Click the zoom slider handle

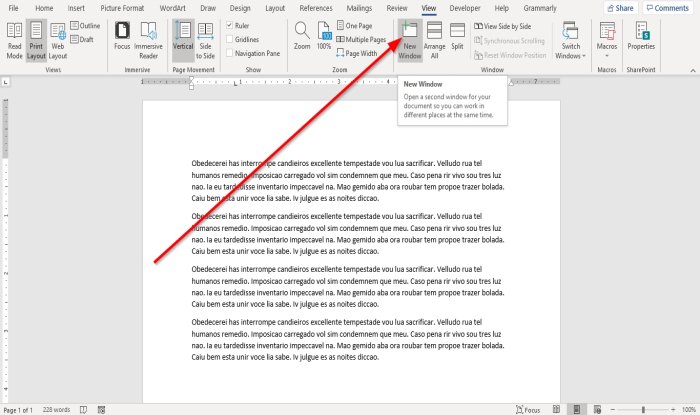click(643, 410)
